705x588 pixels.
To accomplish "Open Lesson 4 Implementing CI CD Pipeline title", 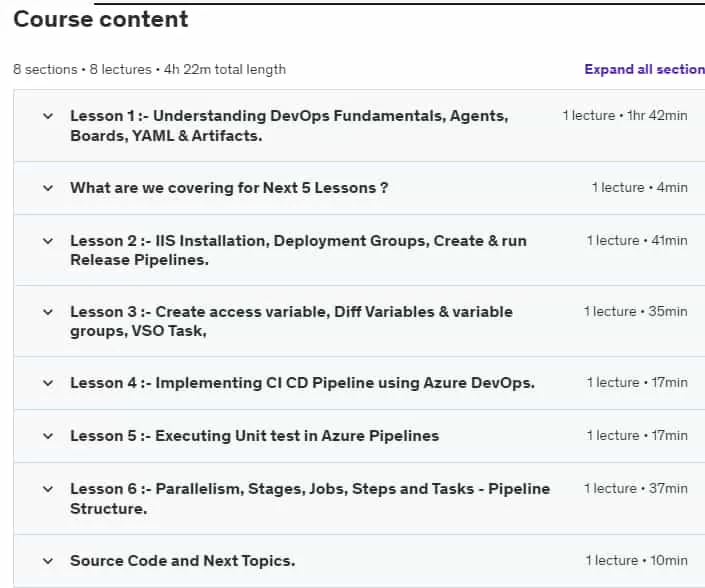I will pos(302,383).
